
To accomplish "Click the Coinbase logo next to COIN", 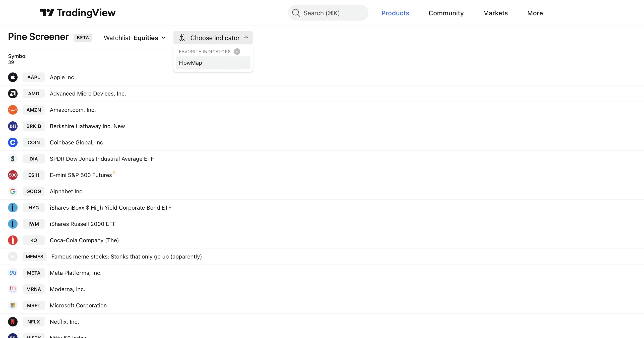I will tap(13, 142).
